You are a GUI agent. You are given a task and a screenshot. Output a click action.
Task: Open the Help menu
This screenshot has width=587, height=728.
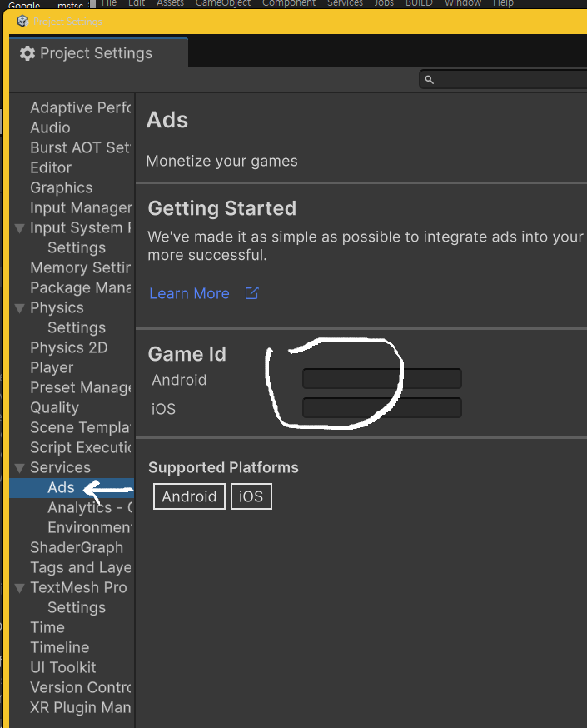coord(503,3)
